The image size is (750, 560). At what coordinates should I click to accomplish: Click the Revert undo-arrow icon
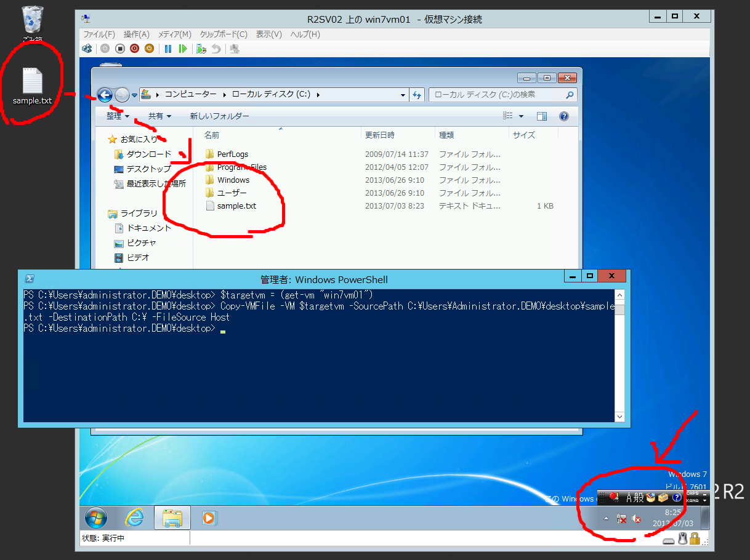pos(216,49)
